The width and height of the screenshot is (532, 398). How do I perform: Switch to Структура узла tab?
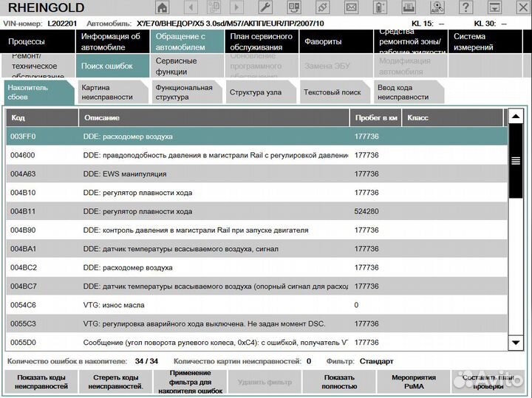click(261, 92)
